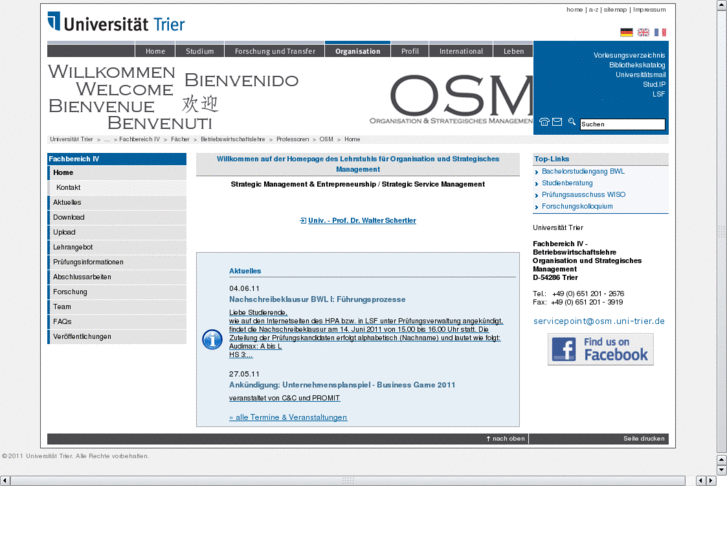Select Home in the left sidebar
Image resolution: width=727 pixels, height=545 pixels.
[x=117, y=173]
